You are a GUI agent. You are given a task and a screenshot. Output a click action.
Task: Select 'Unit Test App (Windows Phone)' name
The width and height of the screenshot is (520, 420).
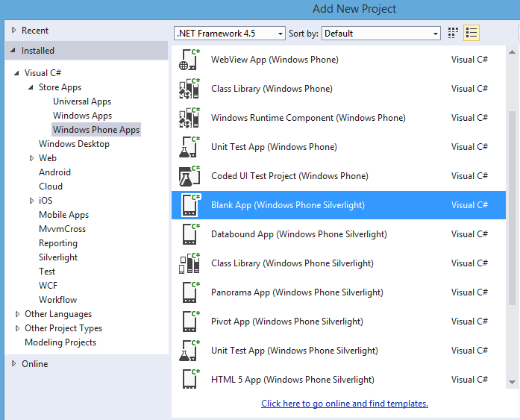click(274, 147)
